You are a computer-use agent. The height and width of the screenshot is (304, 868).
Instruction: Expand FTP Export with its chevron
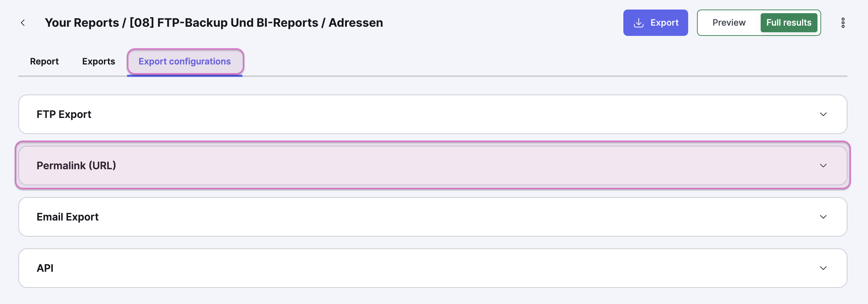pos(823,114)
